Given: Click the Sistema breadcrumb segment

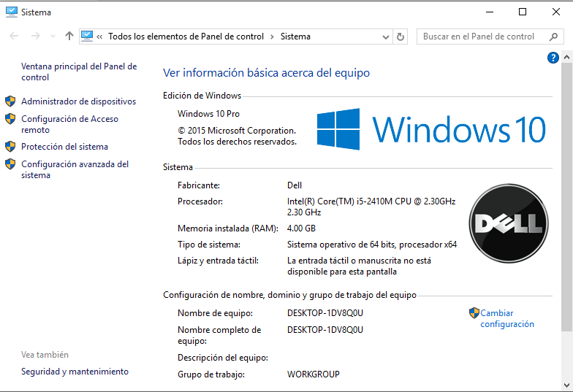Looking at the screenshot, I should [x=295, y=36].
